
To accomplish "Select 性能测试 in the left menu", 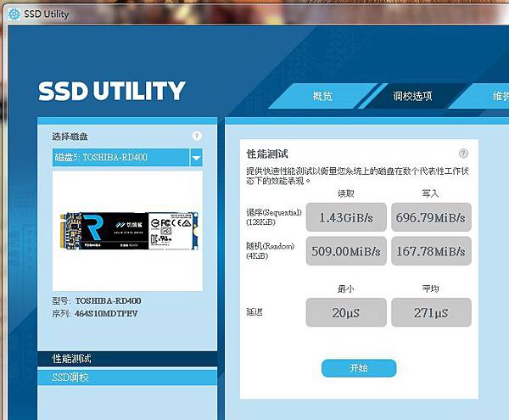I will 127,359.
